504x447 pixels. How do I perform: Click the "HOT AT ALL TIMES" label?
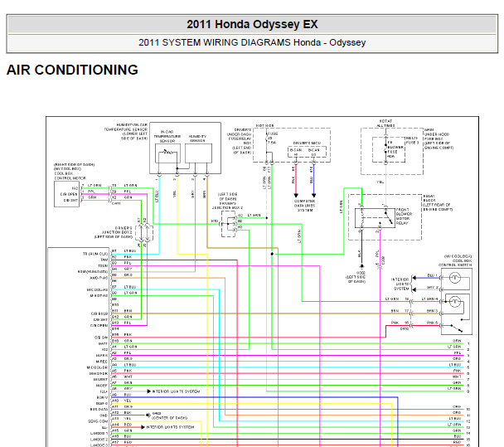point(385,124)
